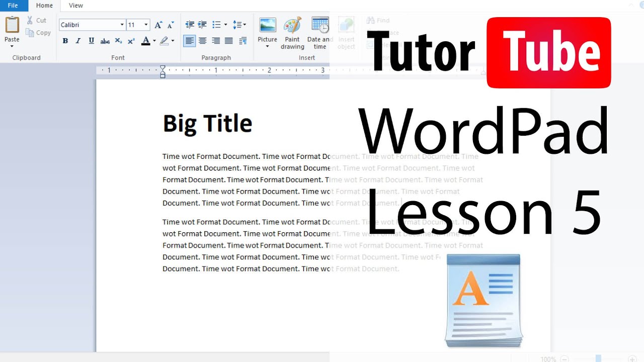Click the Paragraph group label
The width and height of the screenshot is (644, 362).
pos(216,58)
